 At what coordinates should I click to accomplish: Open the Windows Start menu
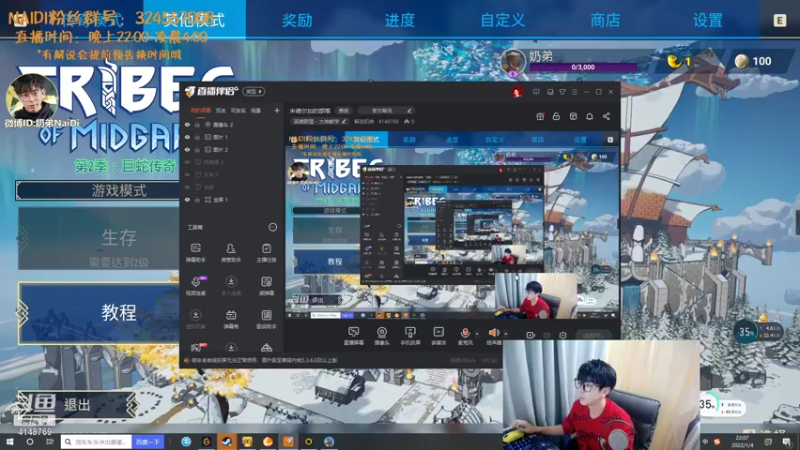(x=10, y=442)
